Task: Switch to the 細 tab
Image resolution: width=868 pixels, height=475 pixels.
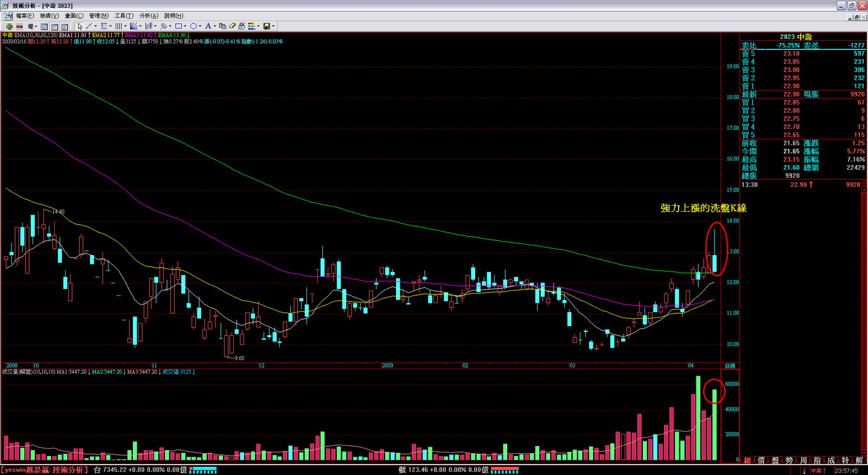Action: [x=747, y=460]
